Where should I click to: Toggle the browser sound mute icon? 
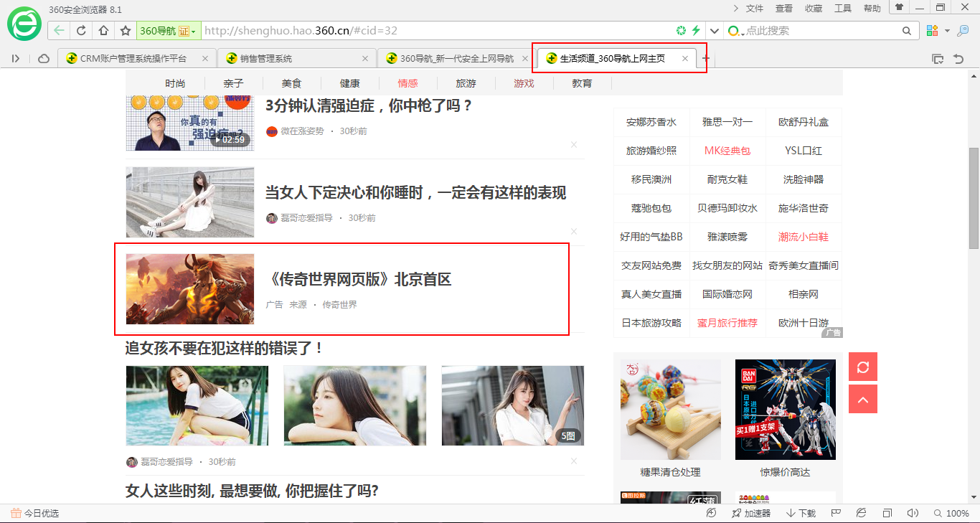pos(913,513)
